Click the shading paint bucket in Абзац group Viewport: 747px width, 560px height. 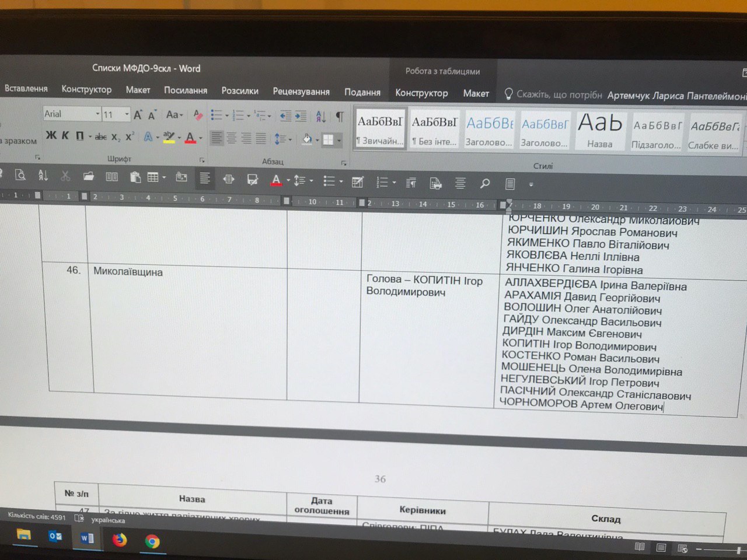[x=307, y=140]
